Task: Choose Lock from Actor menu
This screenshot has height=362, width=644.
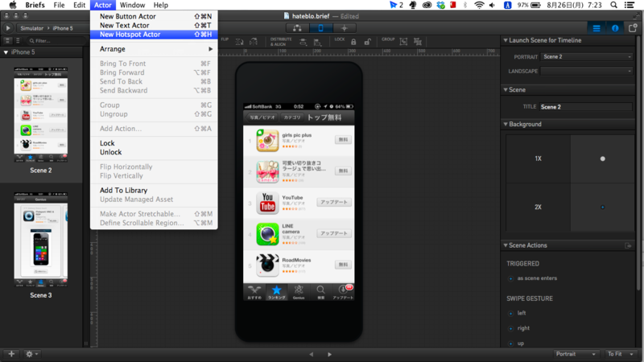Action: 154,143
